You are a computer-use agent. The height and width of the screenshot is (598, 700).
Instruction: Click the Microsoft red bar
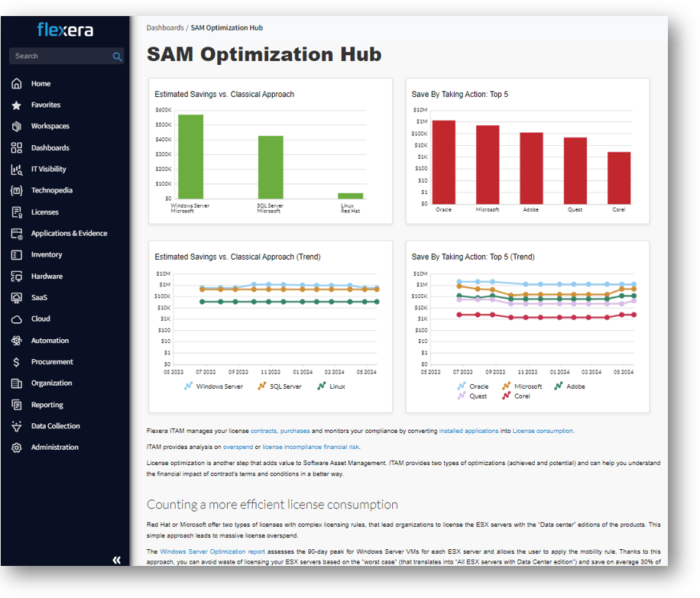[x=488, y=165]
